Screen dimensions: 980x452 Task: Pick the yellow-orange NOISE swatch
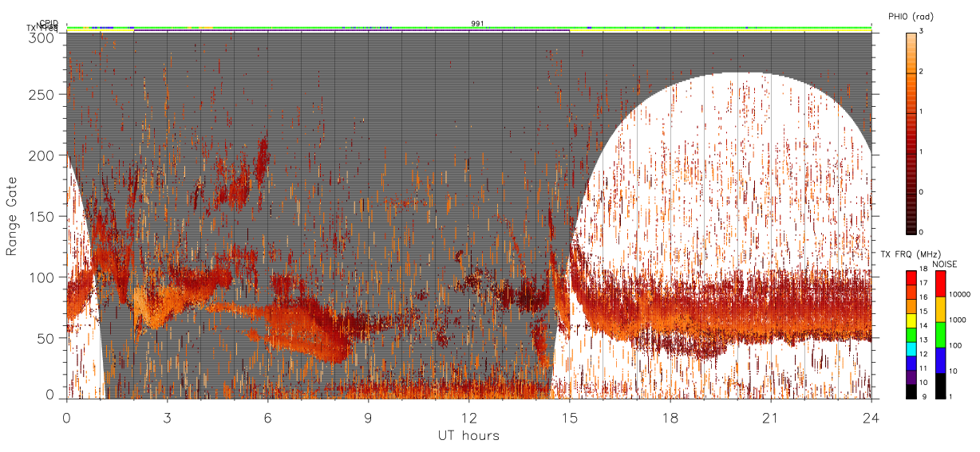(940, 309)
